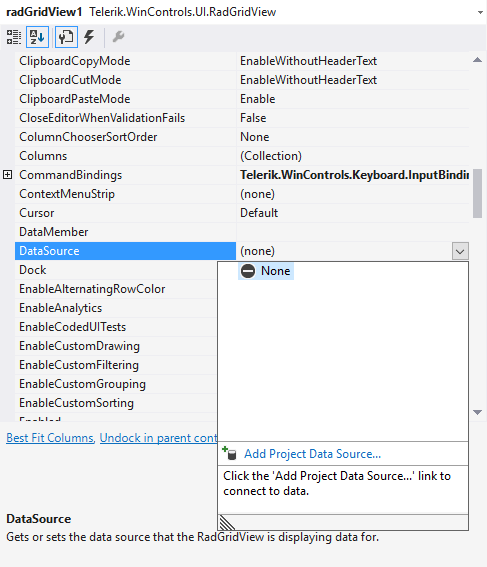Click the empty DataMember value field
This screenshot has height=567, width=487.
tap(353, 232)
